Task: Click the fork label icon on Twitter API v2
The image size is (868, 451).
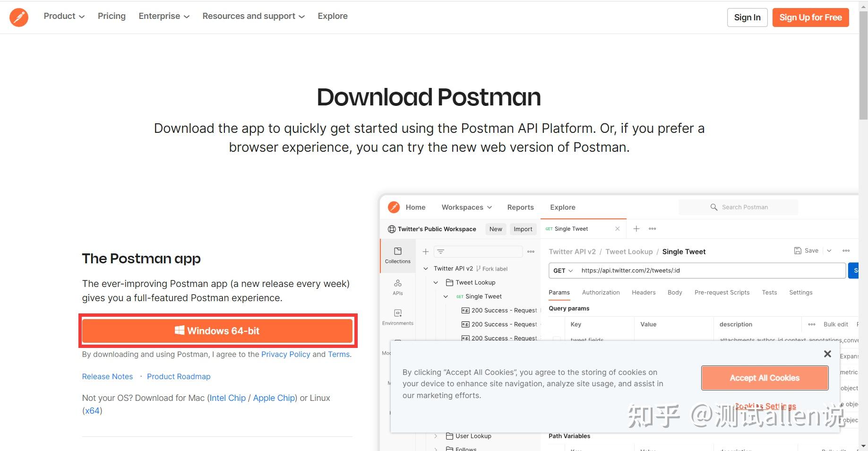Action: [x=478, y=269]
